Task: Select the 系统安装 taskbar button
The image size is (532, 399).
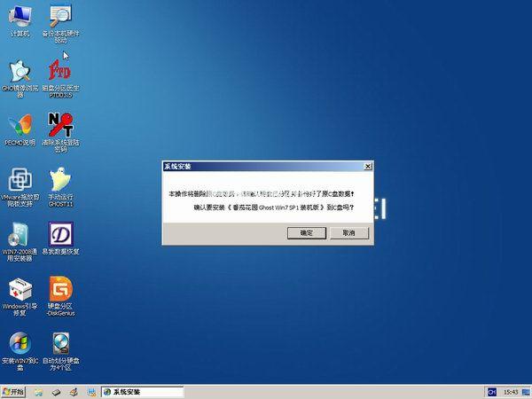Action: click(x=143, y=392)
